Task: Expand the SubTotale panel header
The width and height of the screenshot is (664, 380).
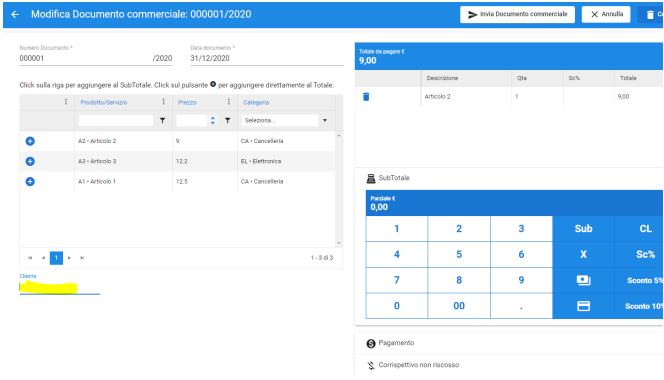Action: tap(509, 178)
